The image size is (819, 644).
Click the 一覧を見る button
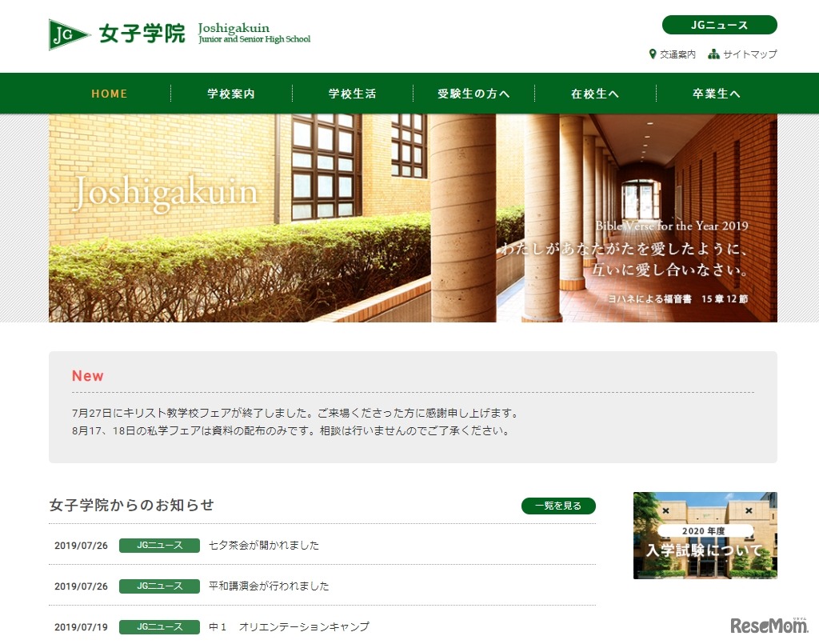click(x=558, y=506)
